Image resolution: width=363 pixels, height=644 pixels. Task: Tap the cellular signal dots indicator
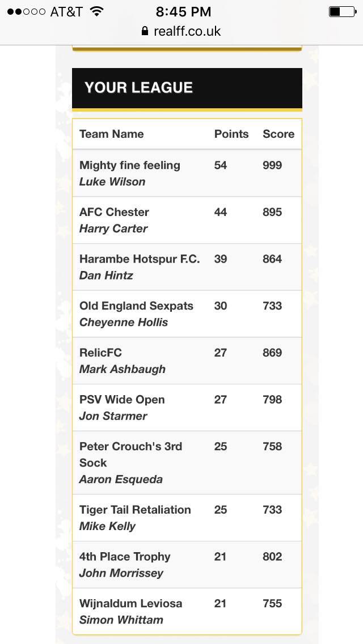tap(26, 11)
